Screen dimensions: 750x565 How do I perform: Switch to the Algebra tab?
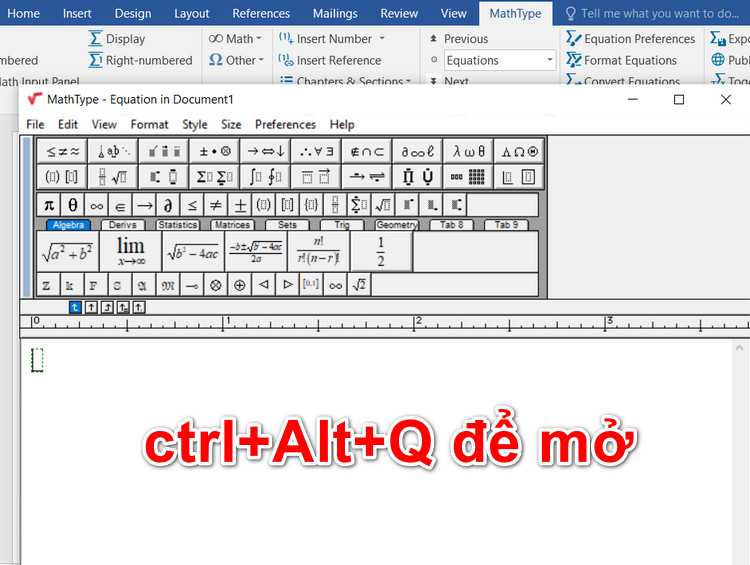68,225
